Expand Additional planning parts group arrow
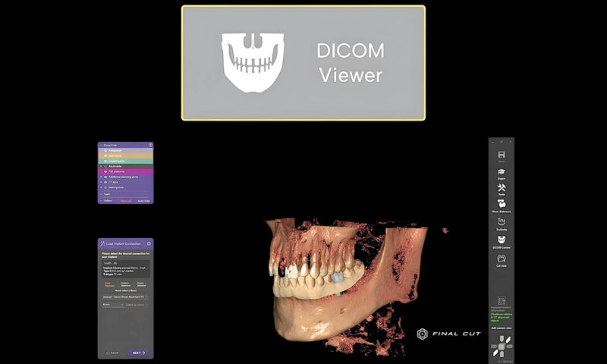607x364 pixels. (101, 177)
